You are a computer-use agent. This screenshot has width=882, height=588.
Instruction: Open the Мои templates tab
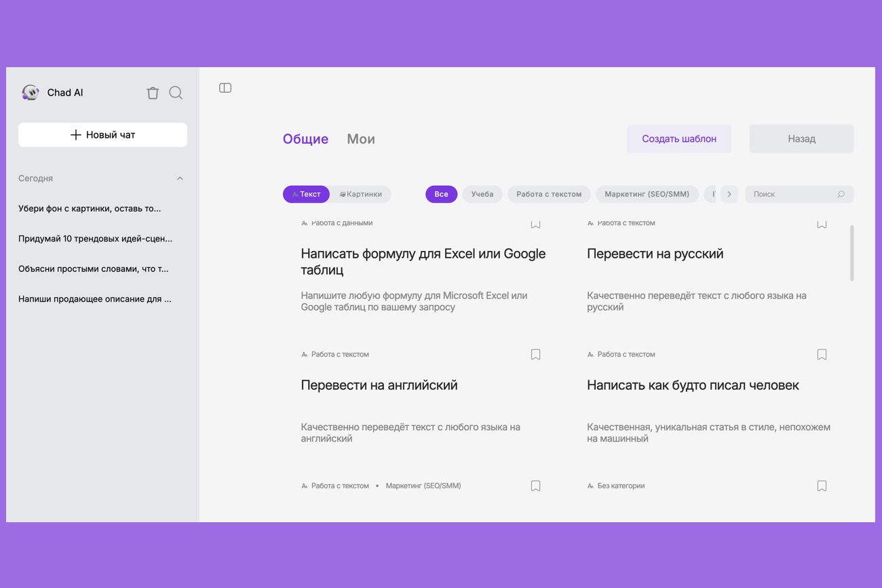361,139
